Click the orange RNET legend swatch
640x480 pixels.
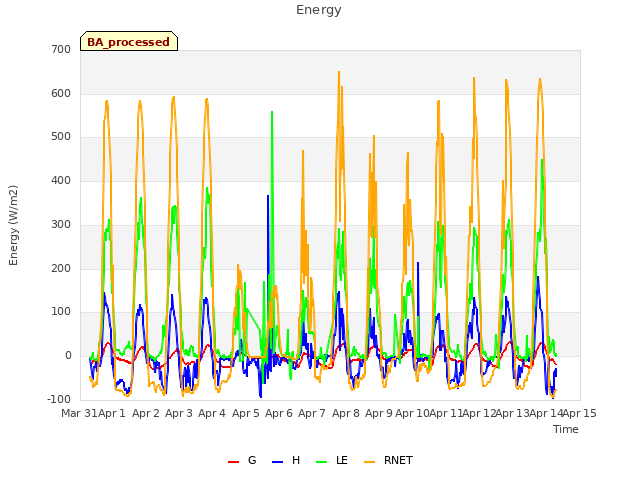[369, 462]
